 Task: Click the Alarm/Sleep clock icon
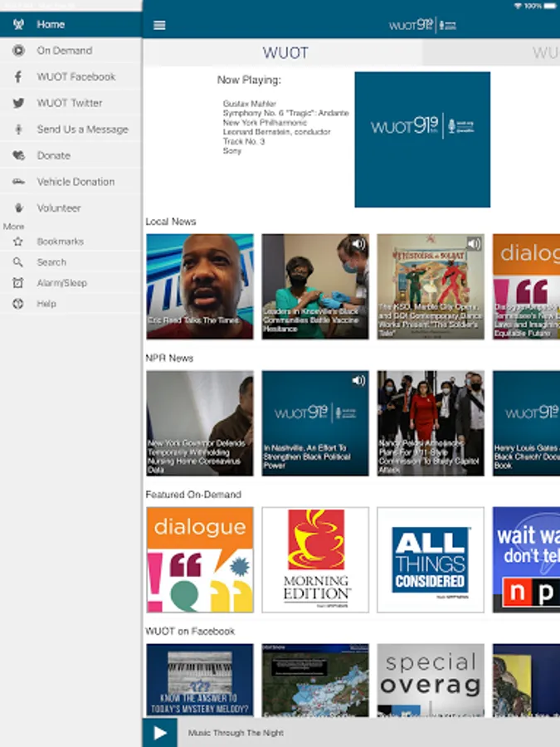coord(18,283)
